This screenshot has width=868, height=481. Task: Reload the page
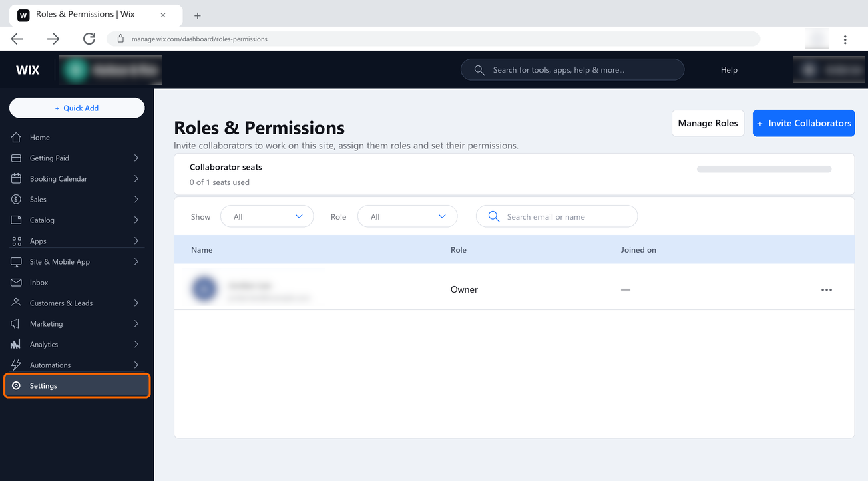(x=89, y=39)
